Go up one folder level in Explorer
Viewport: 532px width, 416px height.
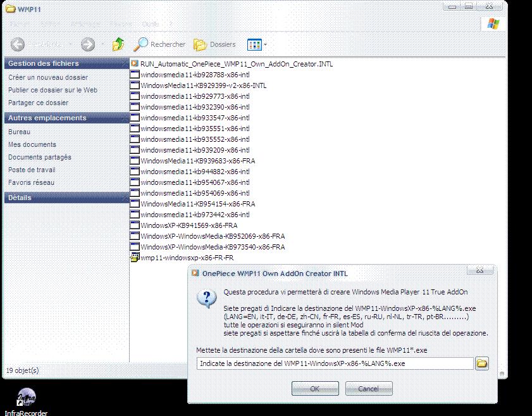coord(118,44)
